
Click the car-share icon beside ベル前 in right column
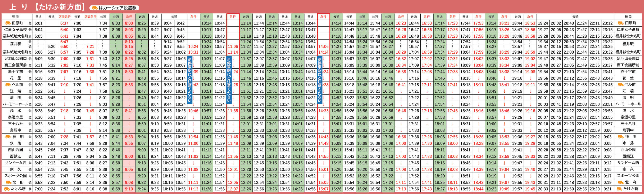coord(620,85)
